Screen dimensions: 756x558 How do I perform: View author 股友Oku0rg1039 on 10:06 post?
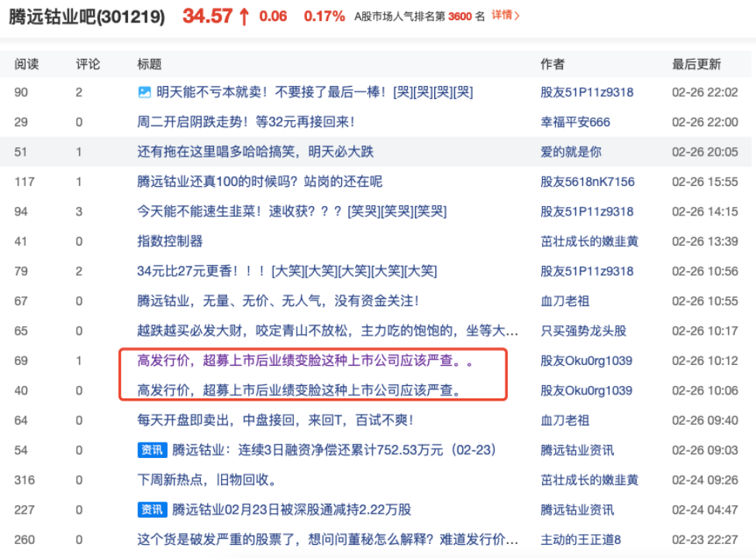click(586, 391)
